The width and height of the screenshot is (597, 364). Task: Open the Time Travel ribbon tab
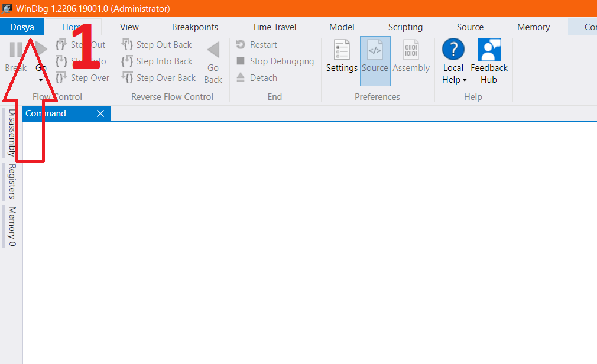[274, 27]
